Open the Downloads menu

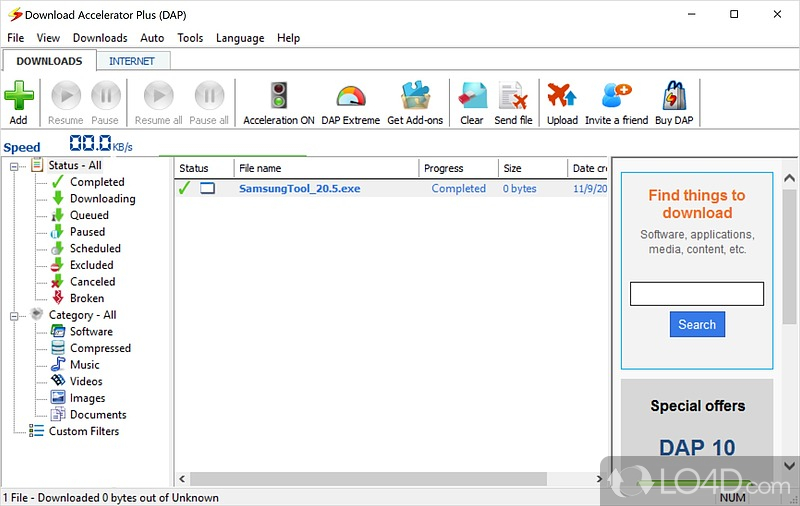pyautogui.click(x=100, y=38)
